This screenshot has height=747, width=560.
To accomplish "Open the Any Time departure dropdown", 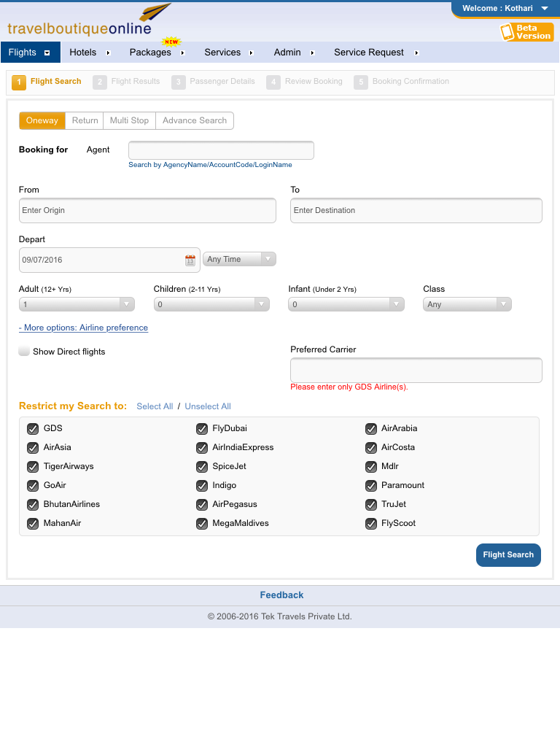I will 239,259.
